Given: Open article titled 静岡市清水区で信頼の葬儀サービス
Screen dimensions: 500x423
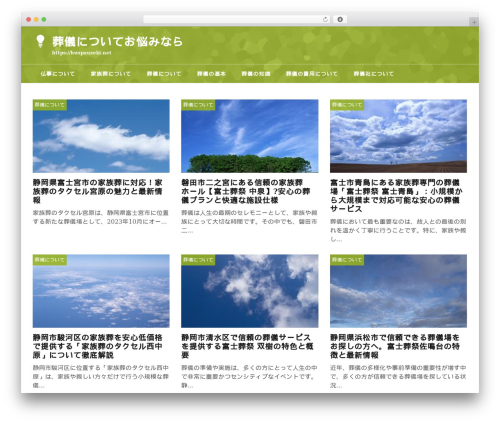Looking at the screenshot, I should point(247,346).
